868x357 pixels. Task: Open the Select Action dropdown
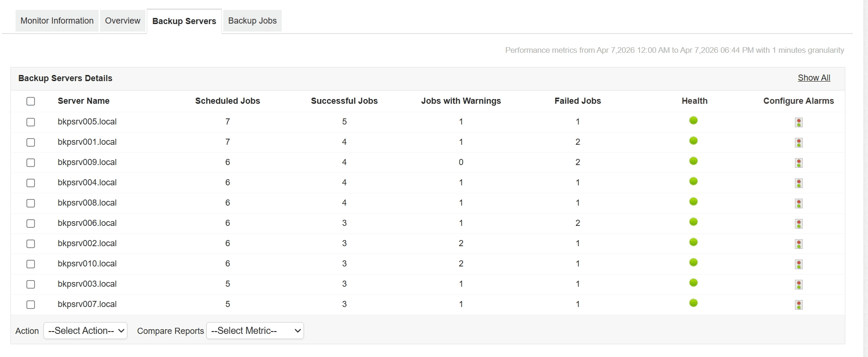[85, 331]
